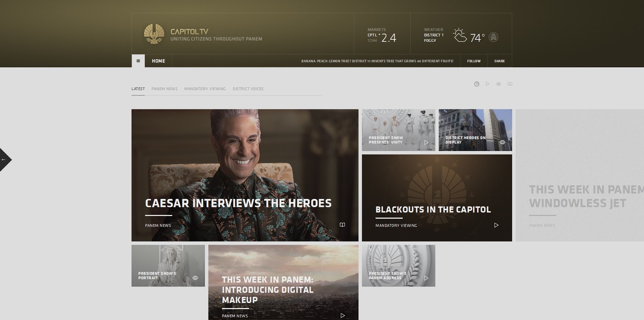
Task: Open This Week in Panem: Digital Makeup headline
Action: pyautogui.click(x=267, y=290)
